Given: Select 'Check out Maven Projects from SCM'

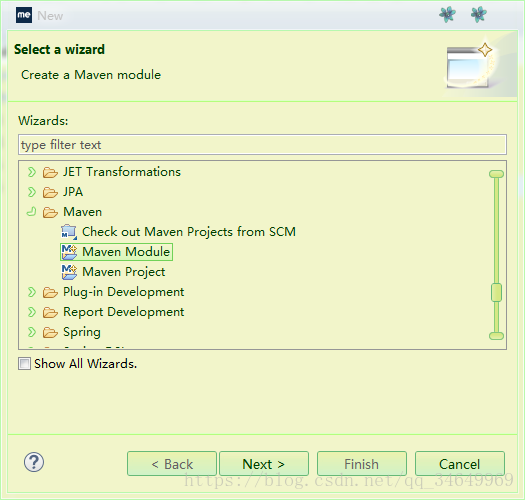Looking at the screenshot, I should pyautogui.click(x=189, y=232).
